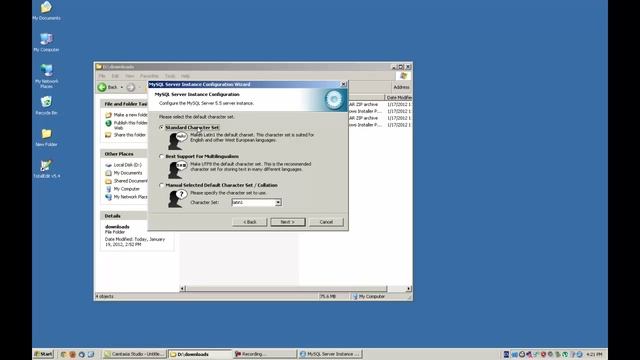
Task: Switch to Recording taskbar button
Action: click(265, 354)
